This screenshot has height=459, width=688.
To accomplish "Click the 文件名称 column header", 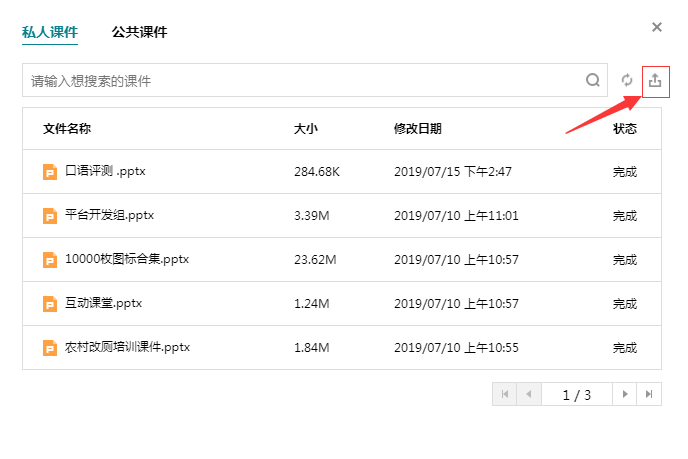I will tap(67, 129).
